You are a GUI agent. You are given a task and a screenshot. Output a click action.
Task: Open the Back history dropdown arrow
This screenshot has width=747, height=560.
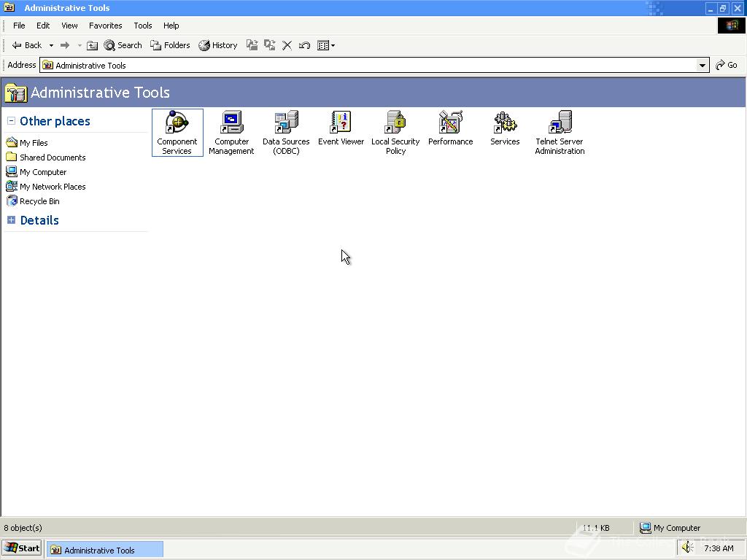[x=51, y=45]
